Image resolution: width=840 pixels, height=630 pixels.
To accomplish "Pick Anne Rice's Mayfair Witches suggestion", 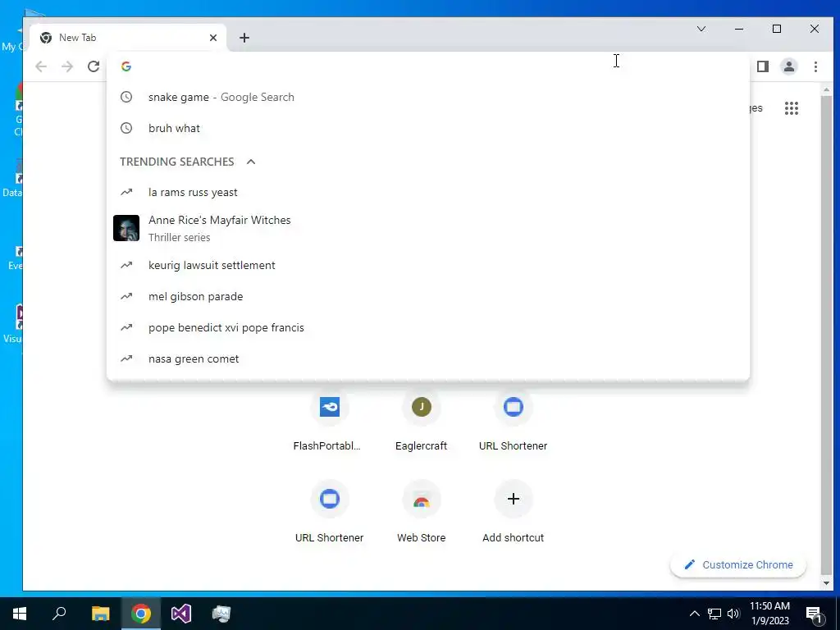I will pos(428,228).
